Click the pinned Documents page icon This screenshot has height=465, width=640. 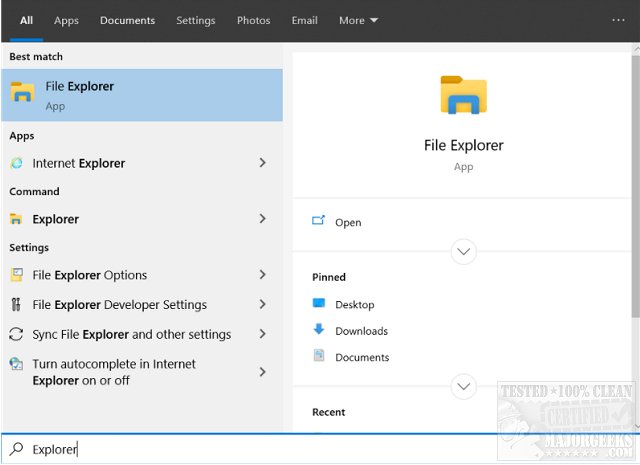point(319,356)
